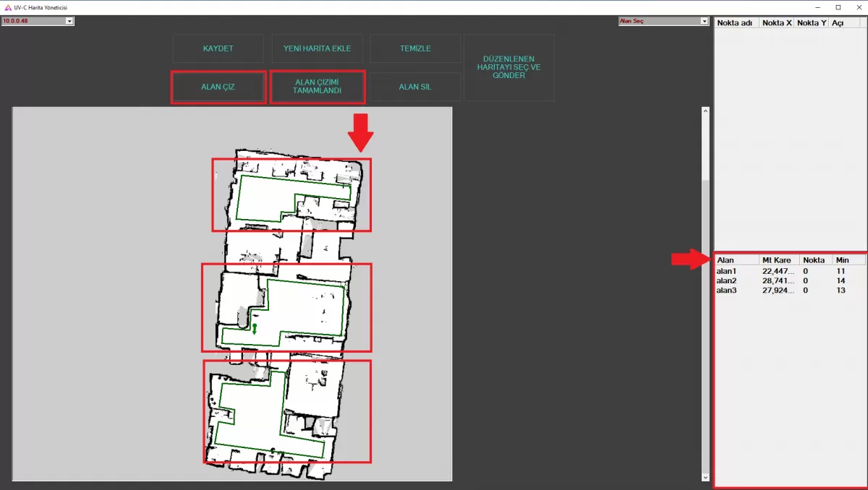
Task: Open the 10.0.0.48 IP address dropdown
Action: pyautogui.click(x=69, y=22)
